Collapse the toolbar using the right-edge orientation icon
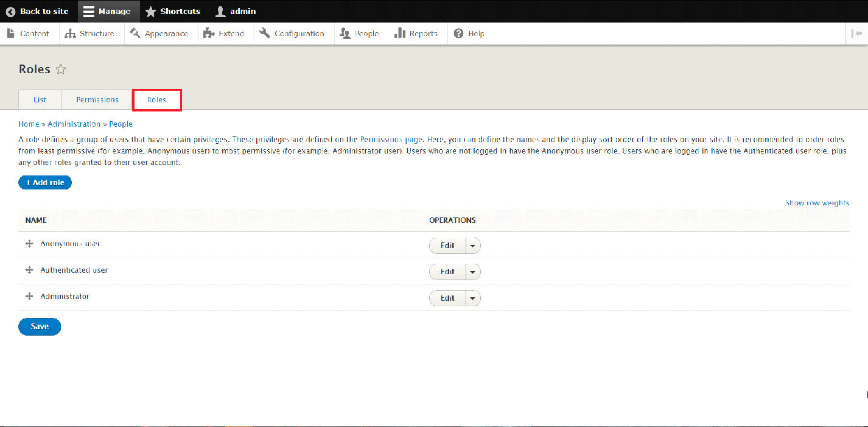 click(856, 34)
